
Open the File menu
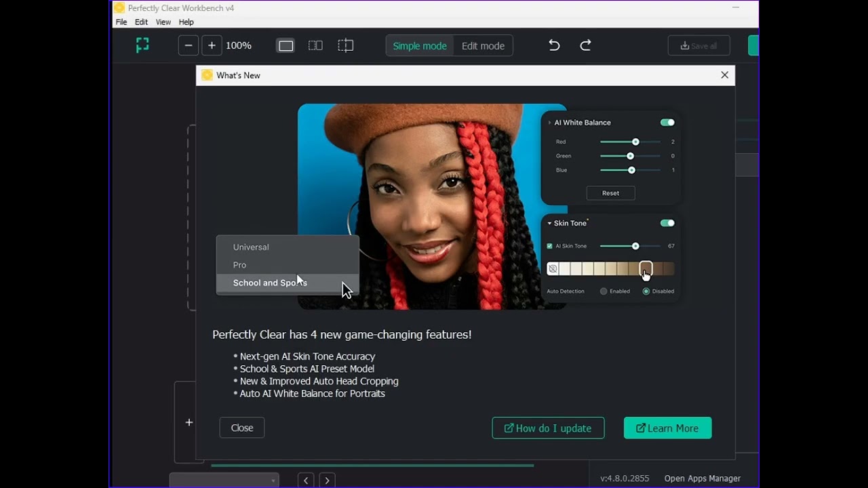(x=121, y=22)
